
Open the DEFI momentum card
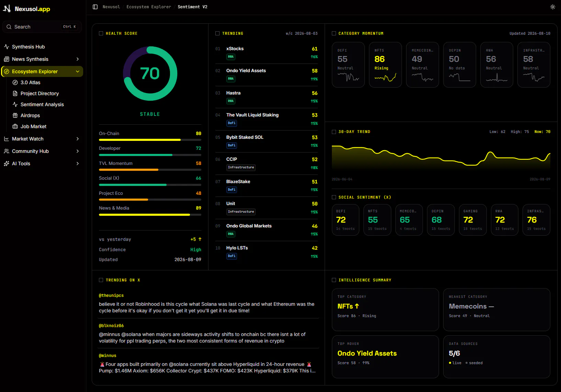(x=348, y=65)
